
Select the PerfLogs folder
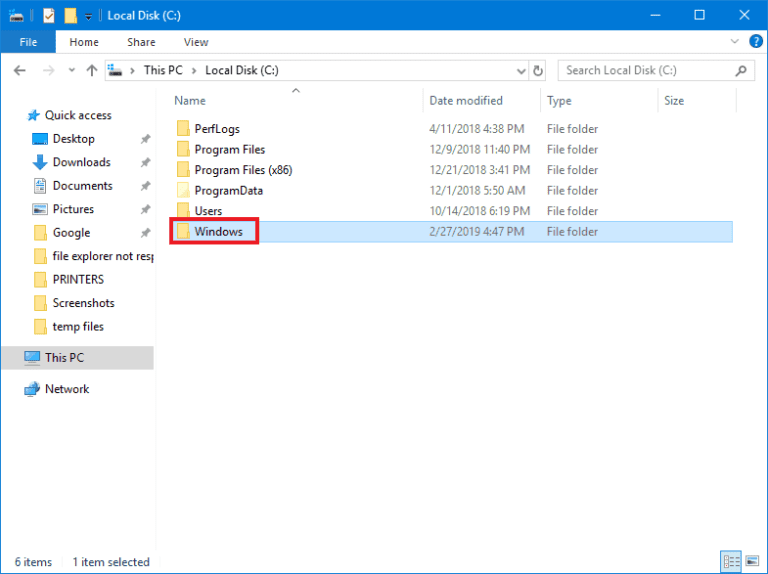[217, 129]
